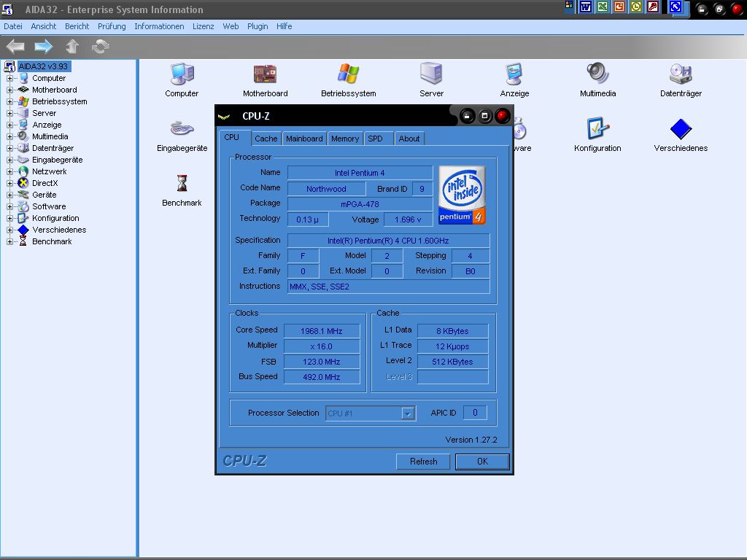
Task: Click the Office shortcut bar colored squares icon
Action: point(569,5)
